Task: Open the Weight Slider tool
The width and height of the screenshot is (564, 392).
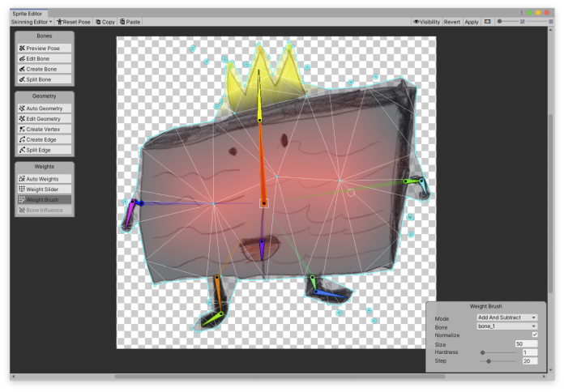Action: (45, 189)
